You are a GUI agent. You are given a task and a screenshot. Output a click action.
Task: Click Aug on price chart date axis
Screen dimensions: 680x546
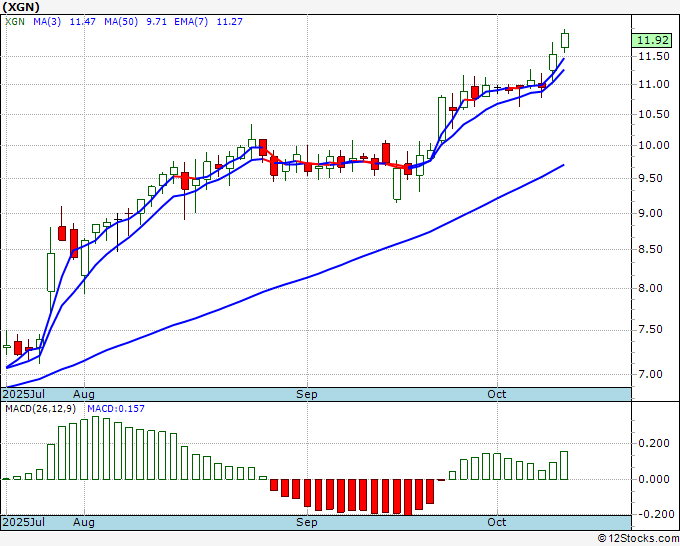coord(84,394)
